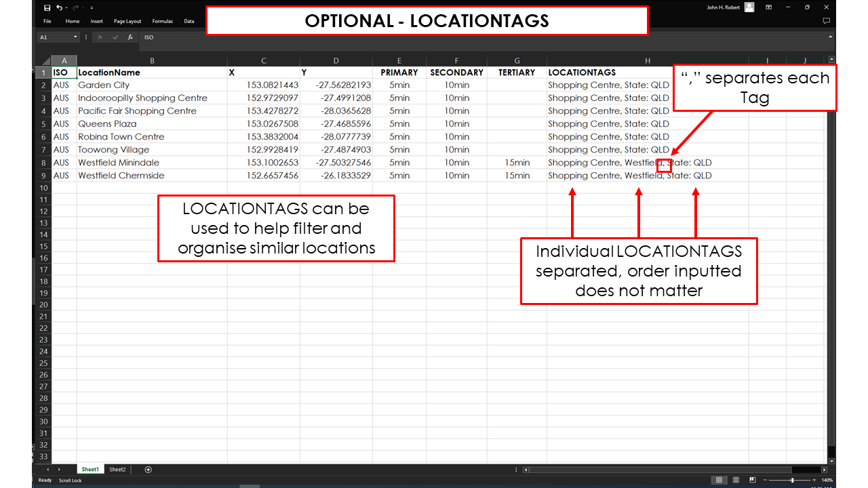Image resolution: width=868 pixels, height=488 pixels.
Task: Click the zoom out (minus) icon
Action: point(765,480)
